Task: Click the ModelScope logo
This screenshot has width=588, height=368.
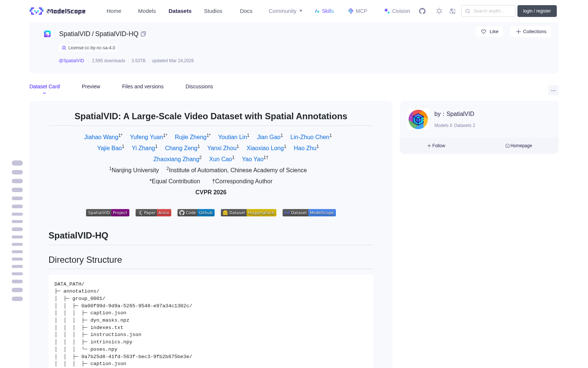Action: pyautogui.click(x=57, y=11)
